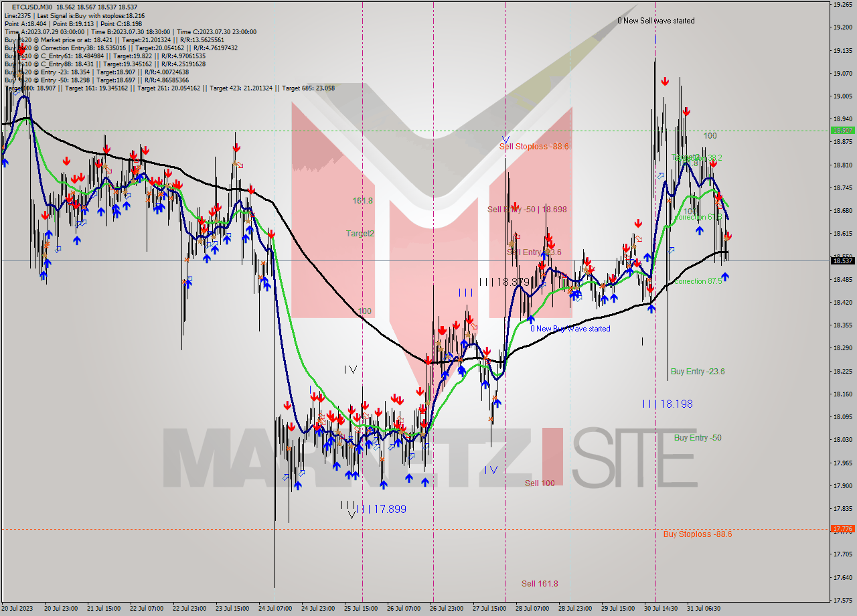857x616 pixels.
Task: Click the 'Buy Stoploss -88.6' label
Action: click(697, 534)
